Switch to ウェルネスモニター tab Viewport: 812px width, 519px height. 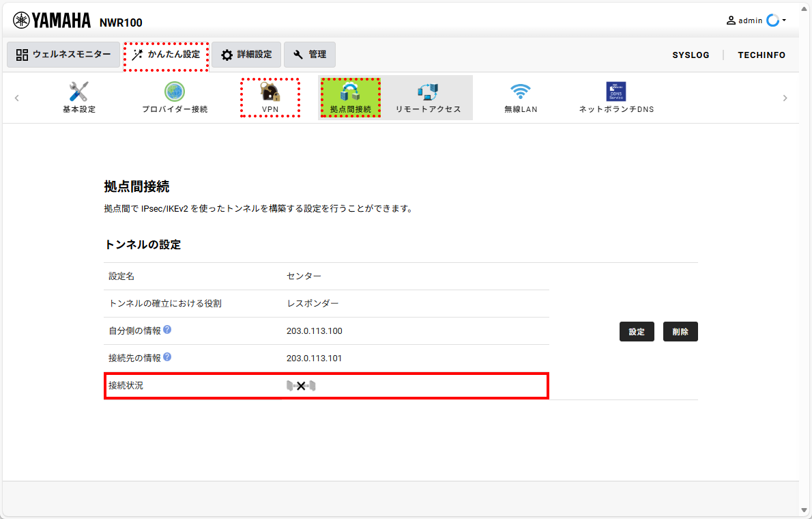[x=63, y=55]
